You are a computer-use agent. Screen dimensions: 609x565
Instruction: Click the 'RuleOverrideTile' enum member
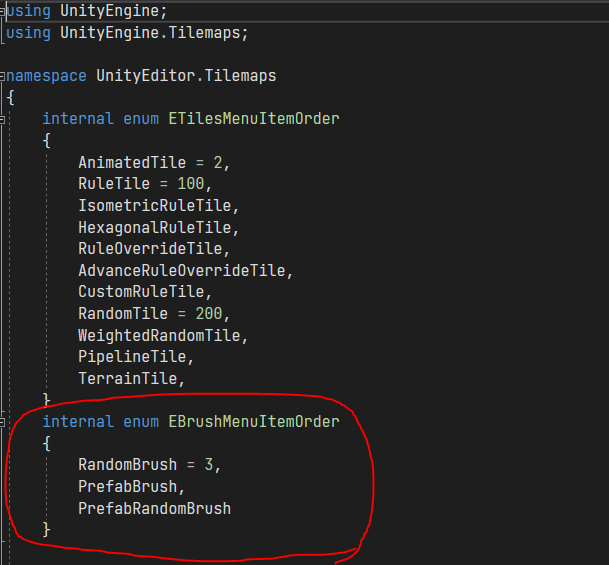(150, 249)
